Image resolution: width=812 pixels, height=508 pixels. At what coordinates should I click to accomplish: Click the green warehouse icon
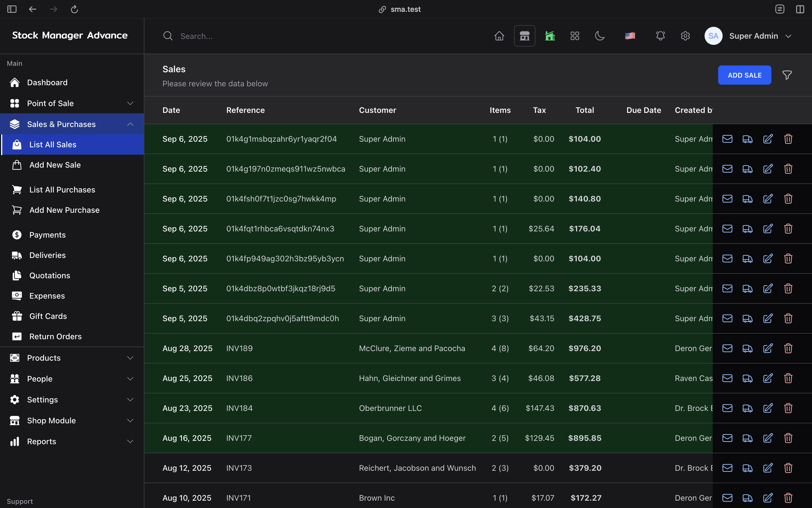(550, 36)
